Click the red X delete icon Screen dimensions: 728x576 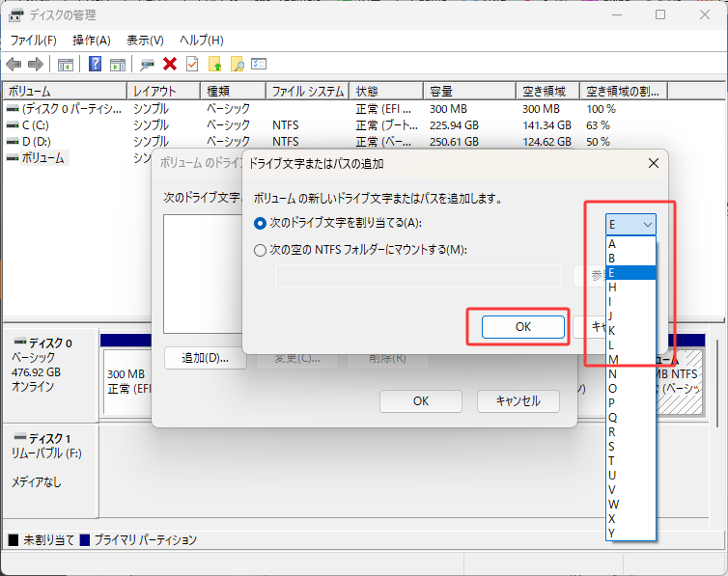[170, 64]
